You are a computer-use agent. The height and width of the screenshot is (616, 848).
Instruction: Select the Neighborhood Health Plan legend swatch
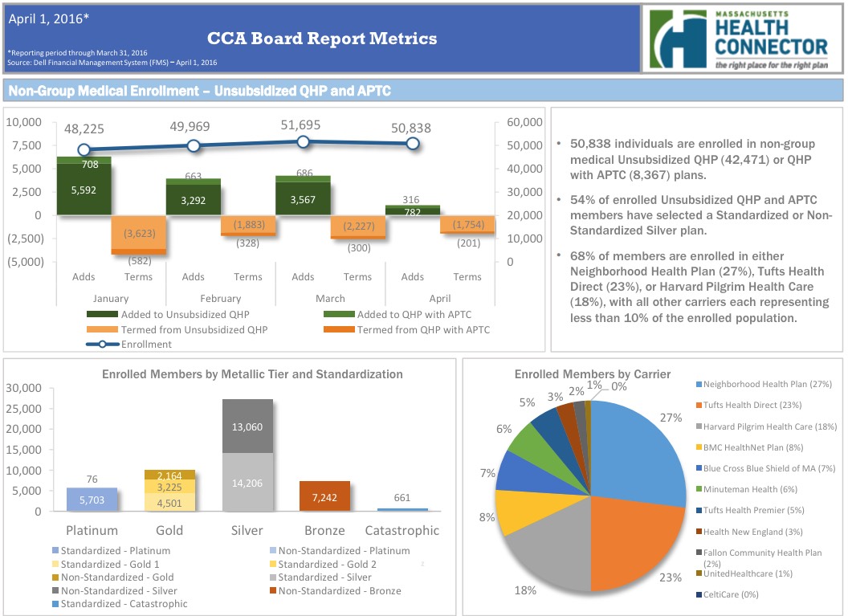pos(699,385)
